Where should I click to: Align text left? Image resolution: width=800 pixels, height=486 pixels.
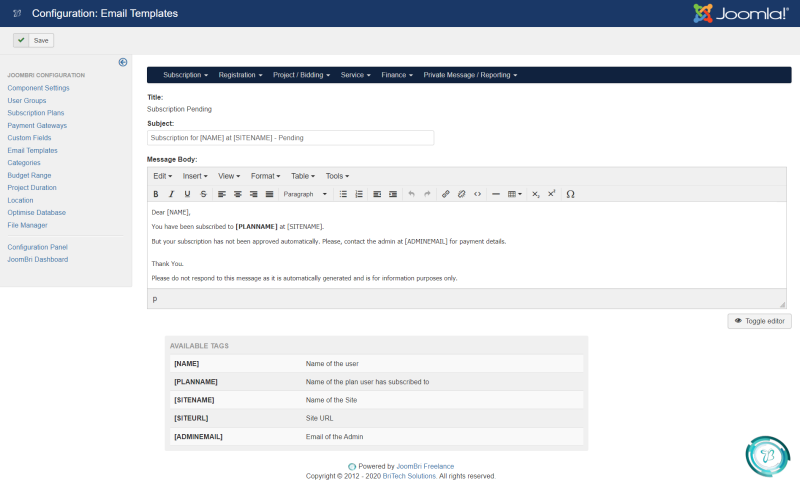click(x=221, y=194)
